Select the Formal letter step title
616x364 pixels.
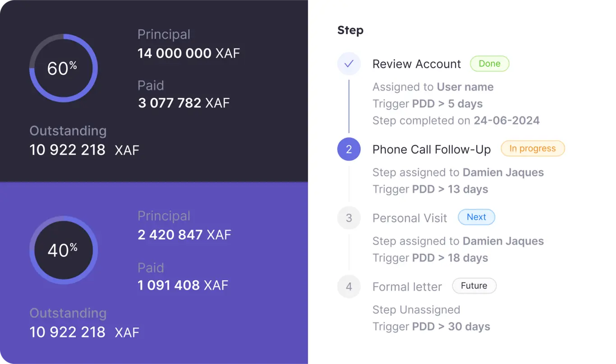click(x=407, y=287)
